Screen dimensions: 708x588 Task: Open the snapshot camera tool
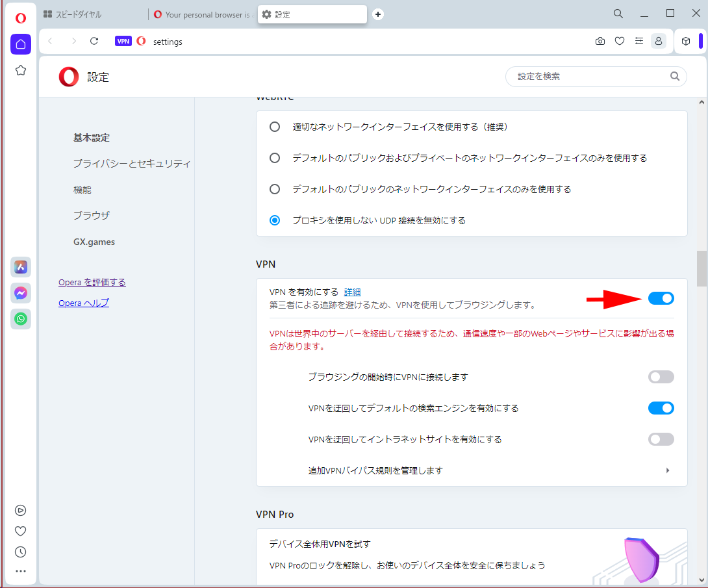point(600,41)
